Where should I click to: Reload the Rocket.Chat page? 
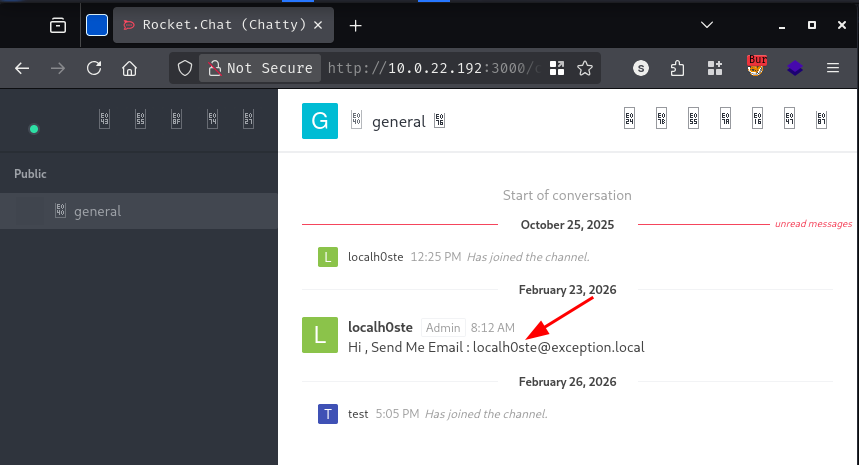coord(94,68)
